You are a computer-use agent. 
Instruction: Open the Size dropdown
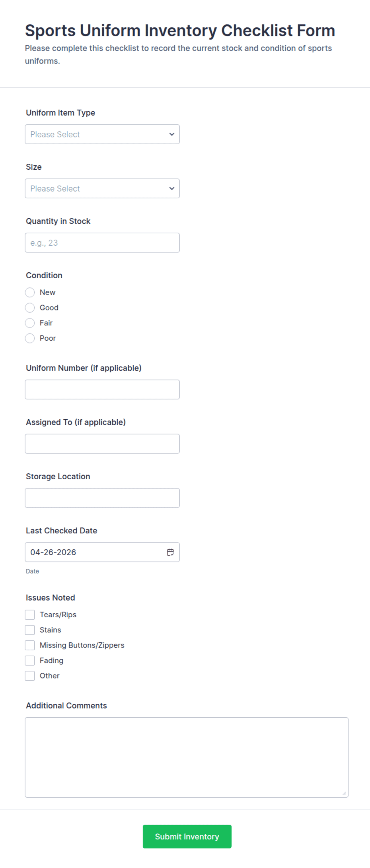tap(102, 188)
